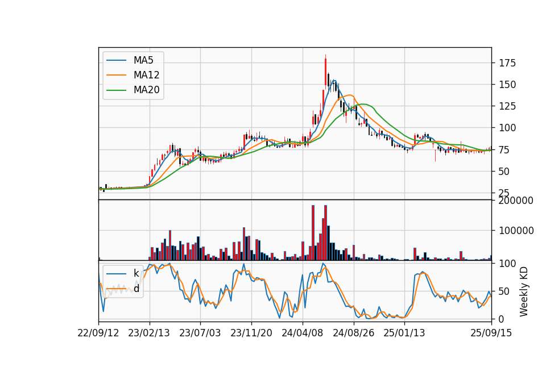Click the 100000 volume axis label
Image resolution: width=546 pixels, height=392 pixels.
coord(516,231)
